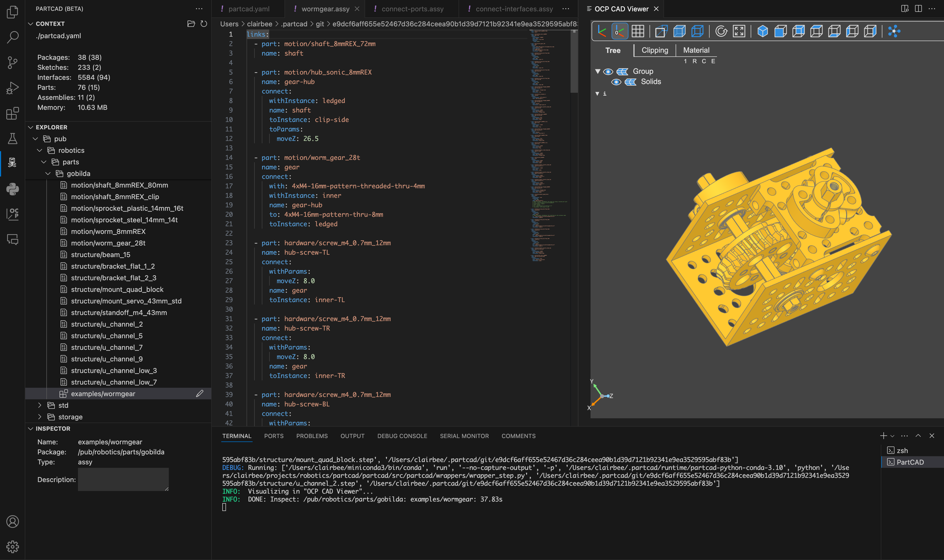Collapse the INSPECTOR section
Viewport: 944px width, 560px height.
coord(31,428)
